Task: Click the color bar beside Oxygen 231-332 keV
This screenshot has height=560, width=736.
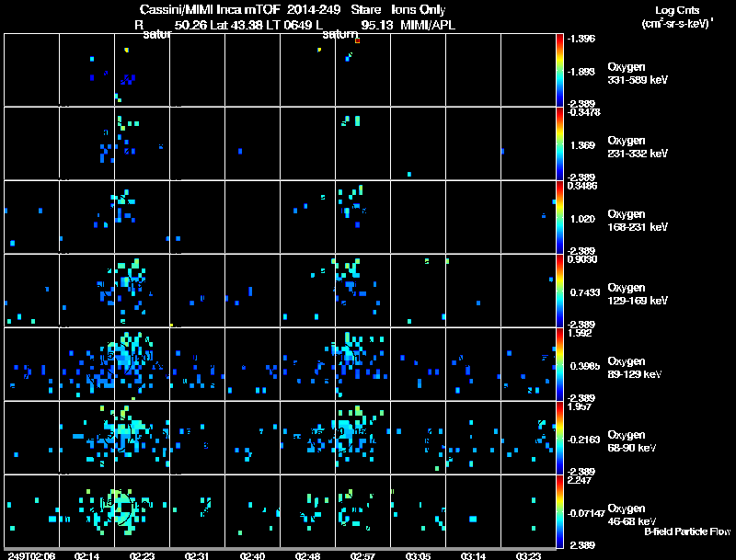Action: [559, 143]
